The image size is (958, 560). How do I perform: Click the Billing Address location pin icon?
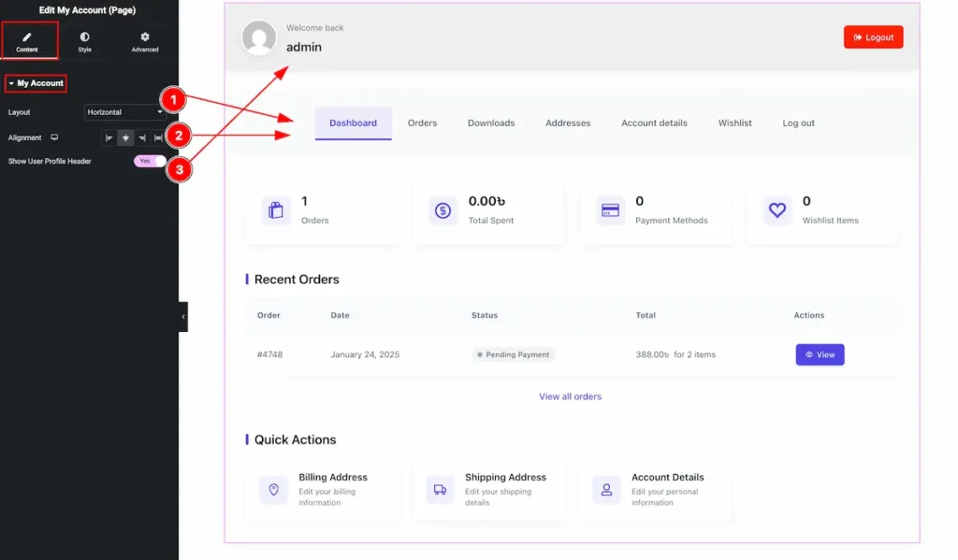[273, 489]
